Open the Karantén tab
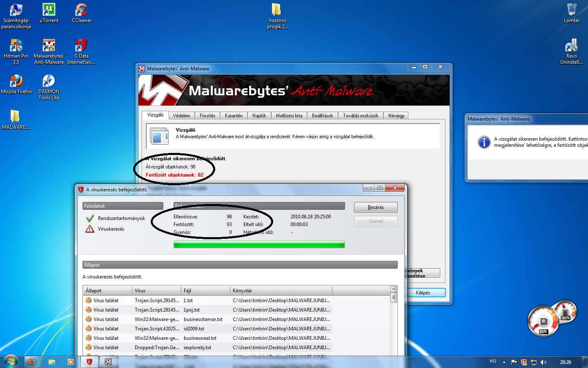588x368 pixels. tap(234, 116)
